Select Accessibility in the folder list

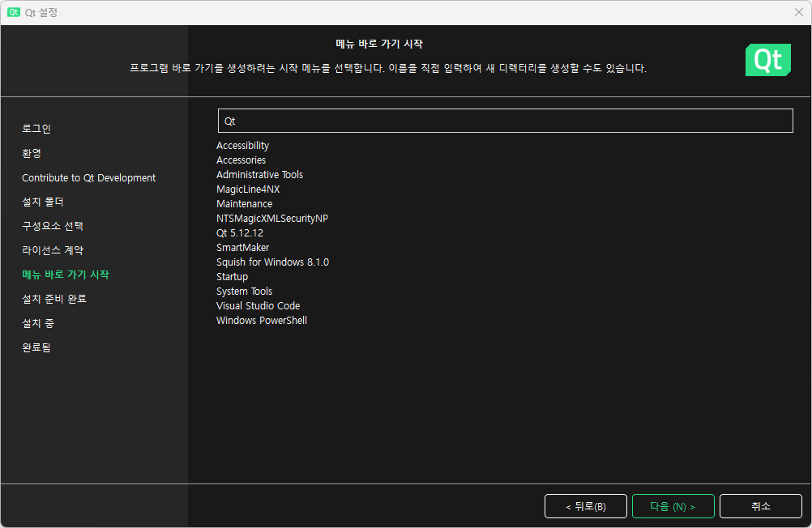tap(242, 146)
